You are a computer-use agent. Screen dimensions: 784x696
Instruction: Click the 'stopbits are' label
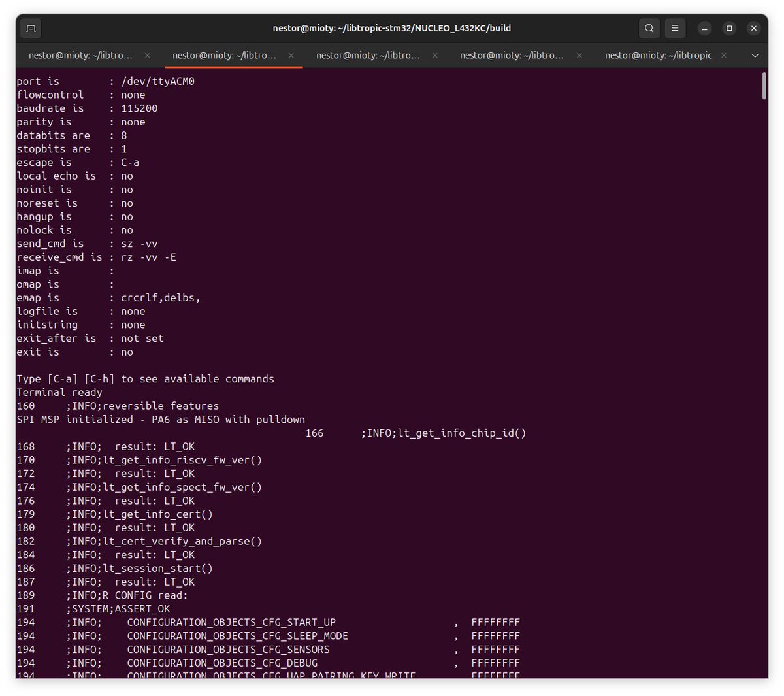pos(54,149)
